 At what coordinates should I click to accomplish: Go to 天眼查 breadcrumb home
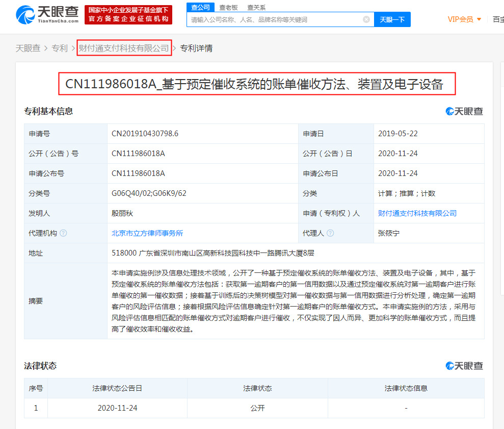(x=28, y=48)
